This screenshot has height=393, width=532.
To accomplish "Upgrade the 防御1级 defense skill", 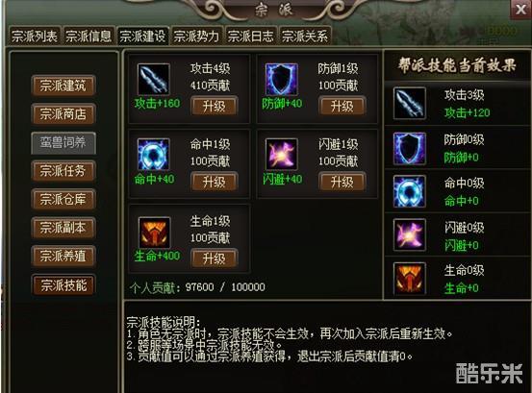I will pyautogui.click(x=342, y=106).
